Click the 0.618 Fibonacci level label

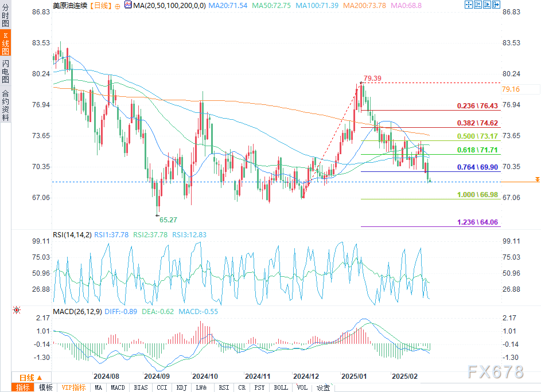pos(476,149)
